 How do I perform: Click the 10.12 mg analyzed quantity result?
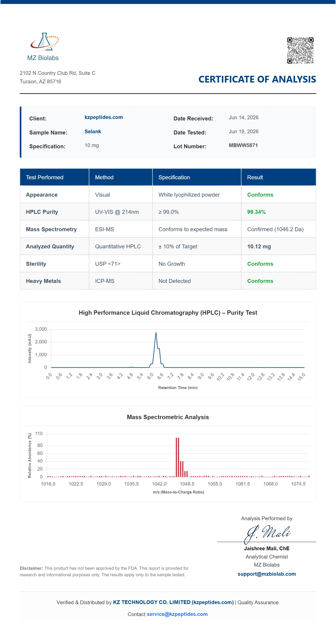259,247
